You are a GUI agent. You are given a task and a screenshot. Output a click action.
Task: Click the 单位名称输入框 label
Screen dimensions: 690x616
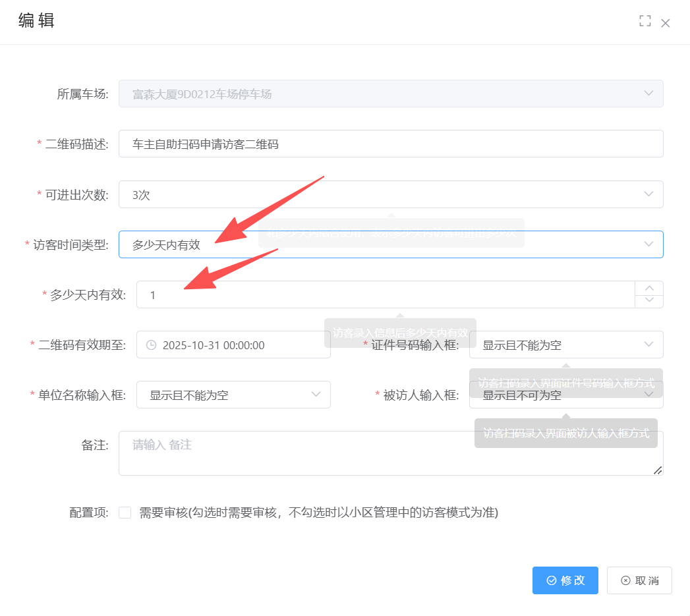click(x=82, y=395)
